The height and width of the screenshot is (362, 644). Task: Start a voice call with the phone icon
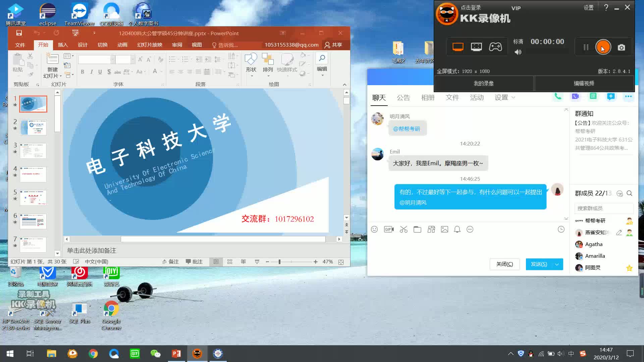pyautogui.click(x=557, y=97)
